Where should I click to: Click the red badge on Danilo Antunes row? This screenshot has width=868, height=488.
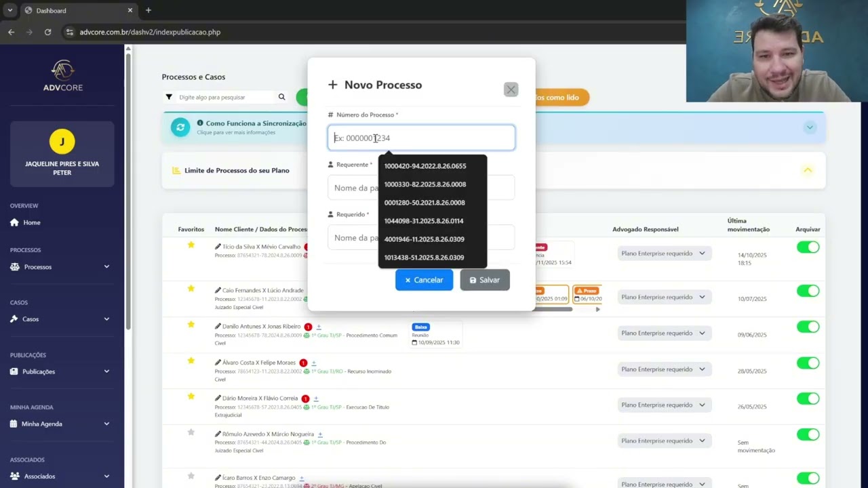click(x=308, y=327)
